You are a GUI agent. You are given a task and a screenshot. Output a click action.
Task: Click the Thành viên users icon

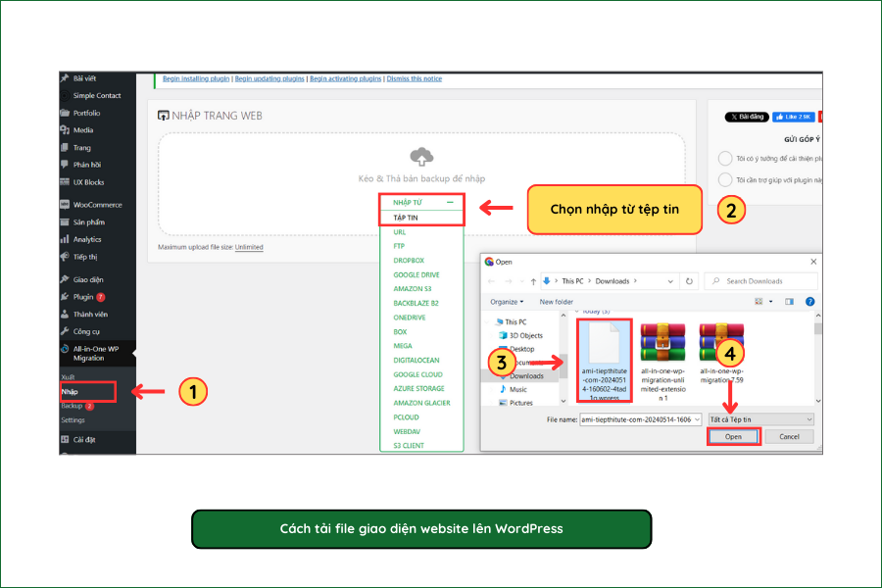point(65,314)
